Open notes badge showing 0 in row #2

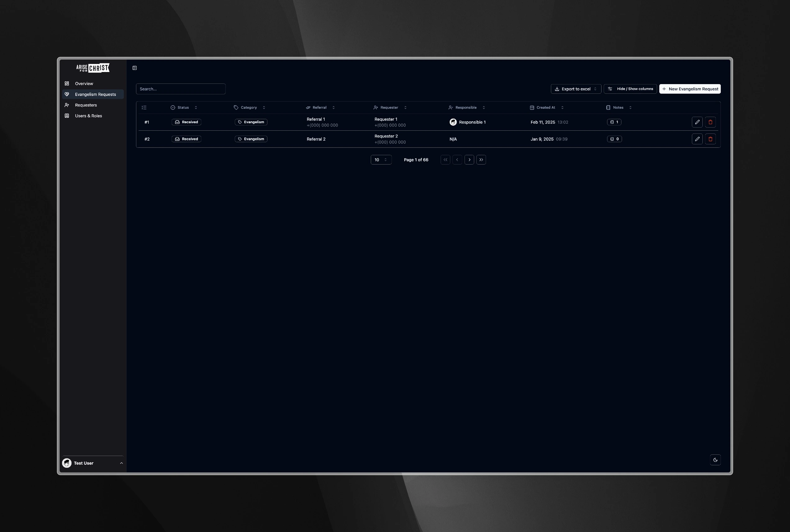coord(615,139)
